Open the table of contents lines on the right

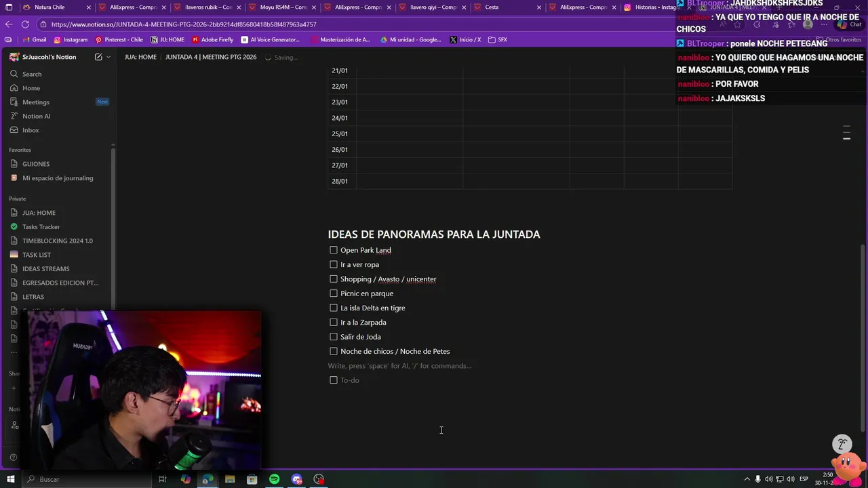click(x=846, y=133)
